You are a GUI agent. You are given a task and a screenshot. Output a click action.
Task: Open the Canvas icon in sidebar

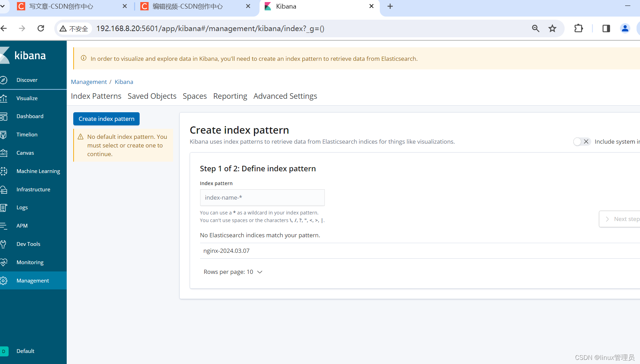[x=3, y=153]
